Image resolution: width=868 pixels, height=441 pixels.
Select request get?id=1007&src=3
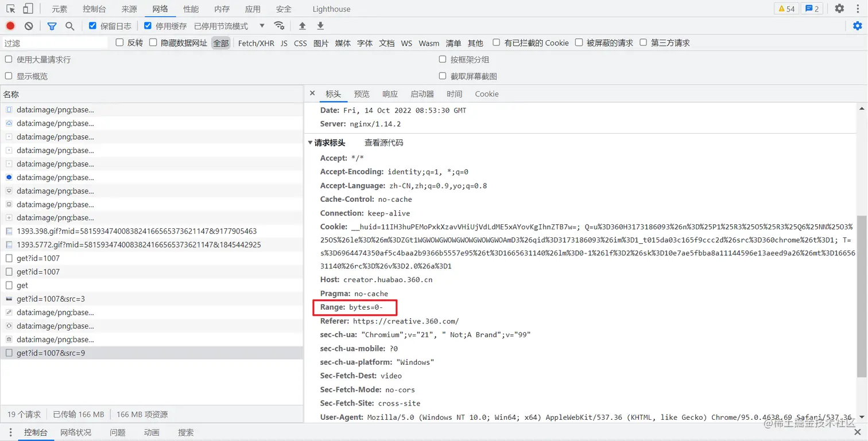(x=152, y=299)
